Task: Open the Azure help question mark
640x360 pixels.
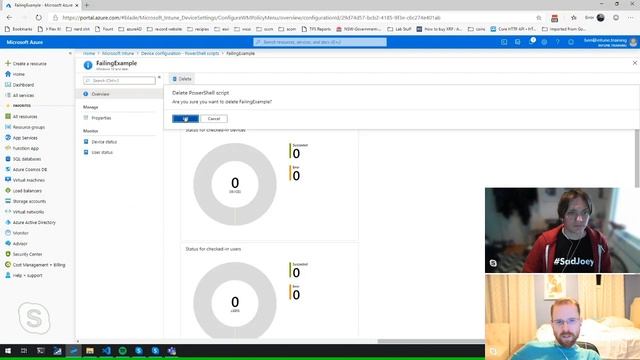Action: pyautogui.click(x=558, y=42)
